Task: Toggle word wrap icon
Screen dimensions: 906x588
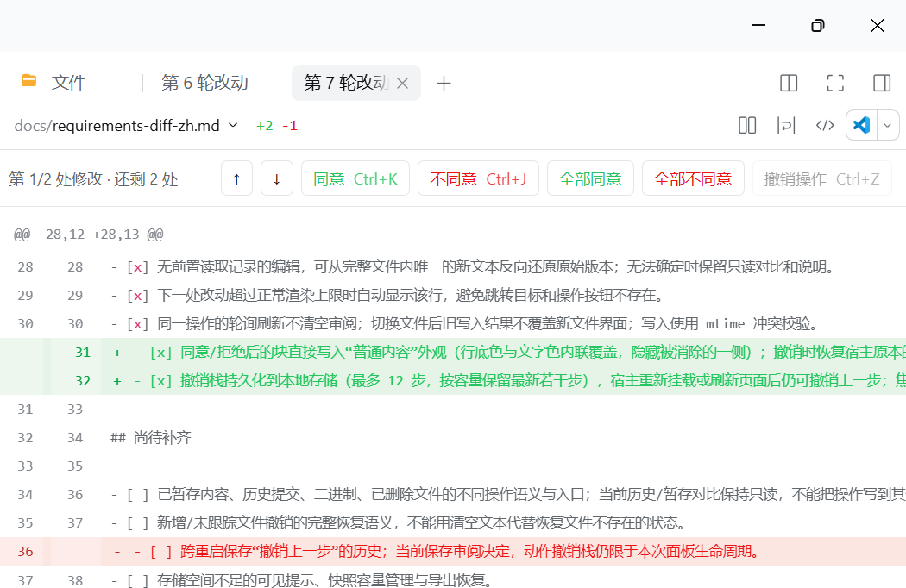Action: (786, 125)
